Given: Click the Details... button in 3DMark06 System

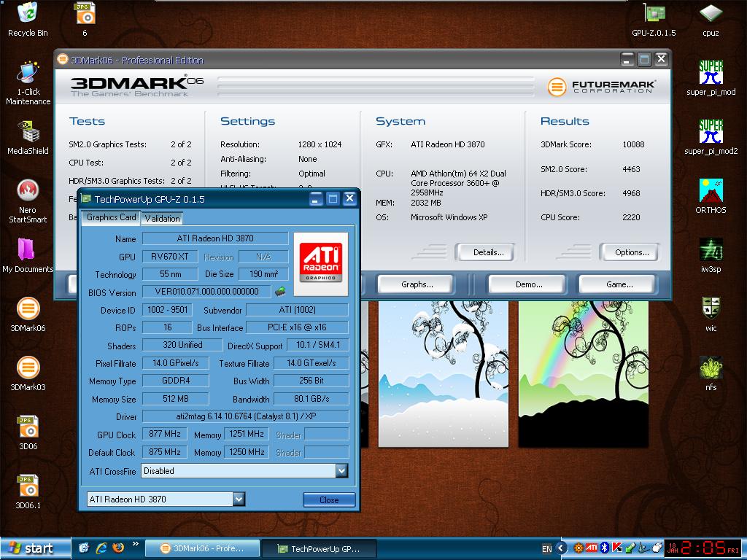Looking at the screenshot, I should tap(485, 252).
